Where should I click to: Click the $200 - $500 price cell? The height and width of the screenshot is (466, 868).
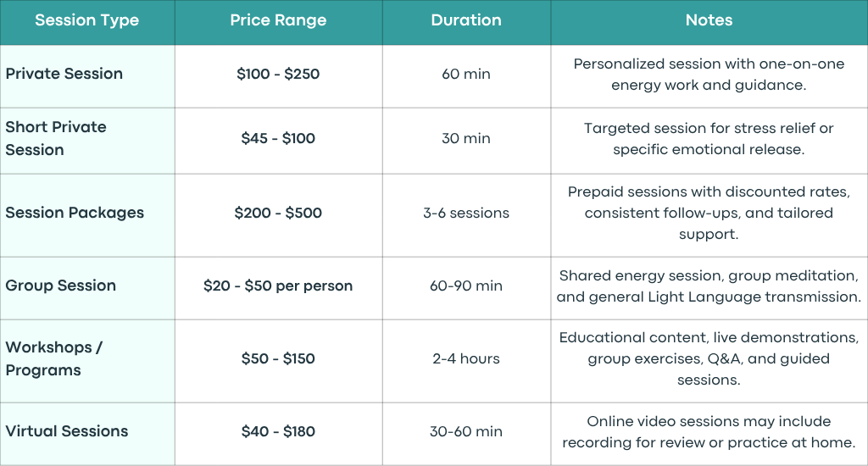tap(278, 213)
